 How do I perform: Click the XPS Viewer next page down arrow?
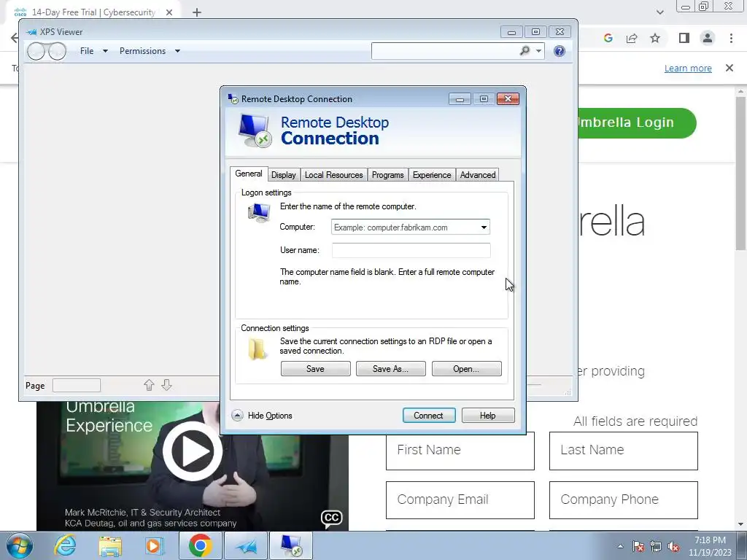coord(166,385)
